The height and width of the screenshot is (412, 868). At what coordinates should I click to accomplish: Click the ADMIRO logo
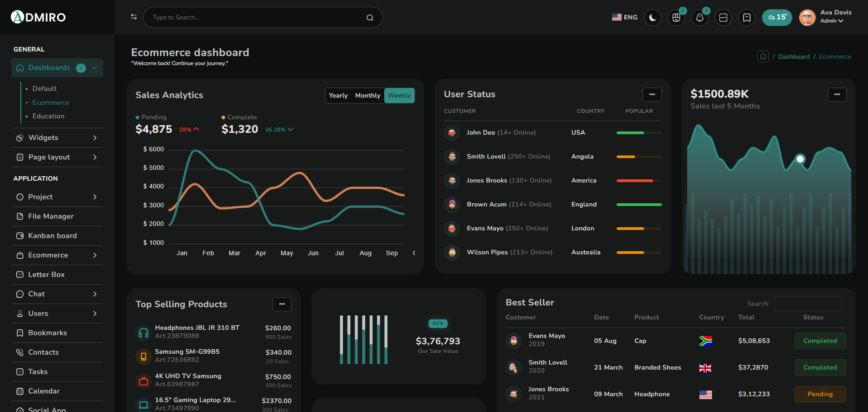tap(38, 17)
